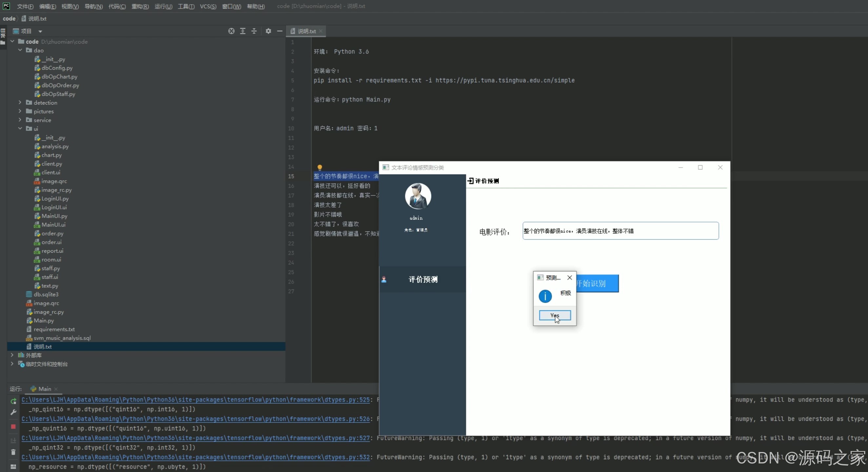The height and width of the screenshot is (472, 868).
Task: Click the yellow lightbulb intention icon
Action: 319,167
